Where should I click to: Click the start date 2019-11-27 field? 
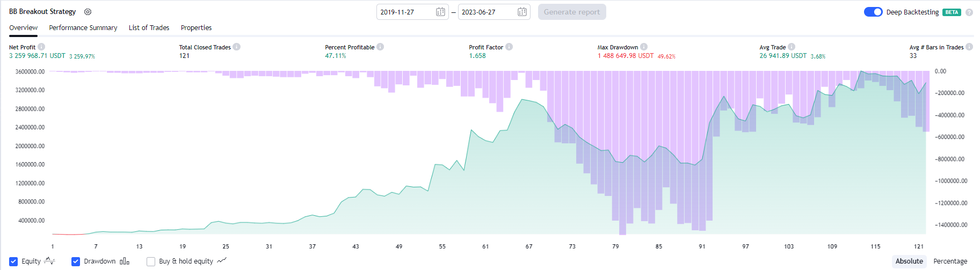pos(406,12)
